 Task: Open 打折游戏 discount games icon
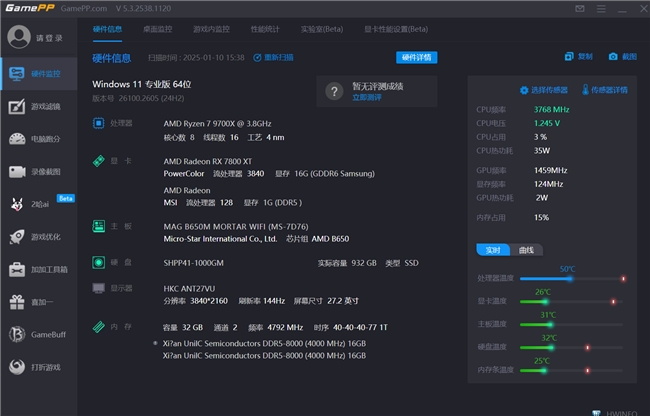coord(17,367)
